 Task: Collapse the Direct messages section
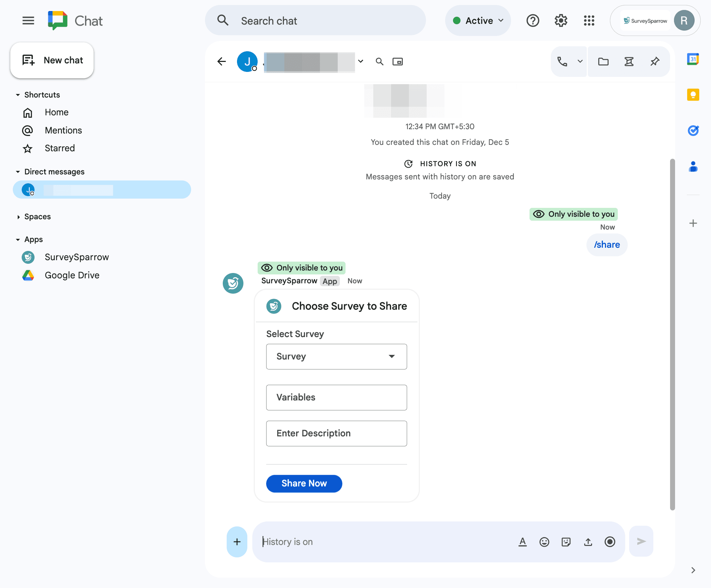click(18, 172)
